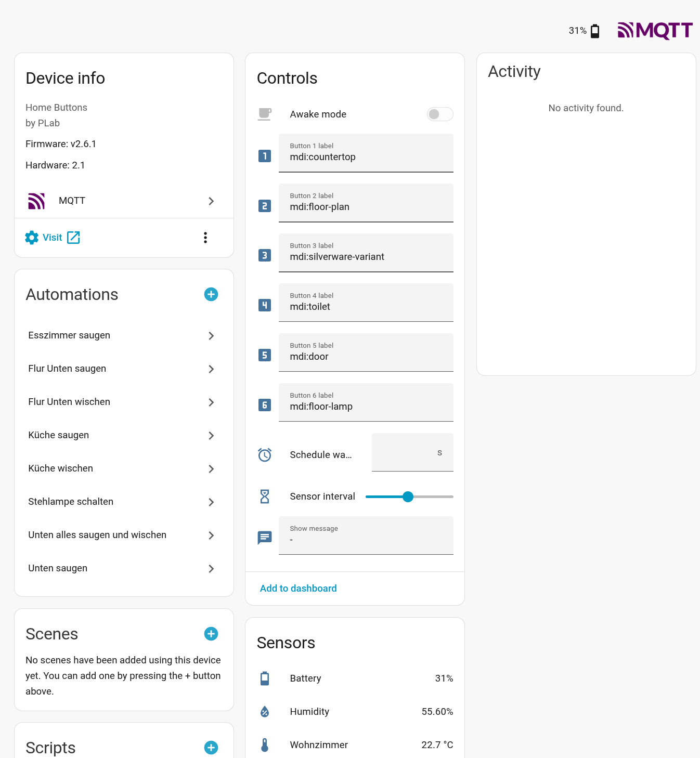Edit Button 6 label field mdi:floor-lamp

tap(366, 402)
